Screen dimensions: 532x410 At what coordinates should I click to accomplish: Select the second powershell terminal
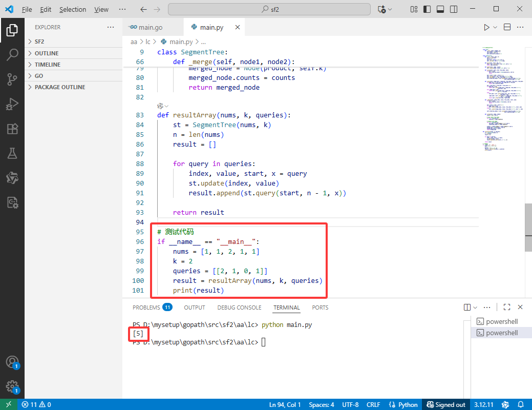click(501, 333)
